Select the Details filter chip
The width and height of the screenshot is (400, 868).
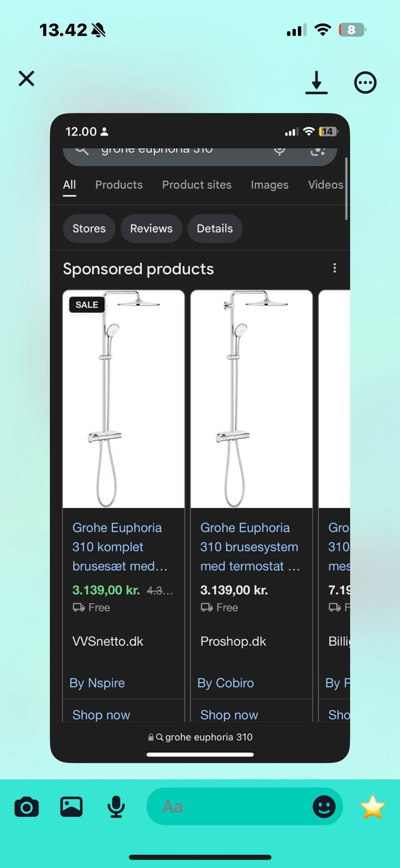[x=215, y=229]
